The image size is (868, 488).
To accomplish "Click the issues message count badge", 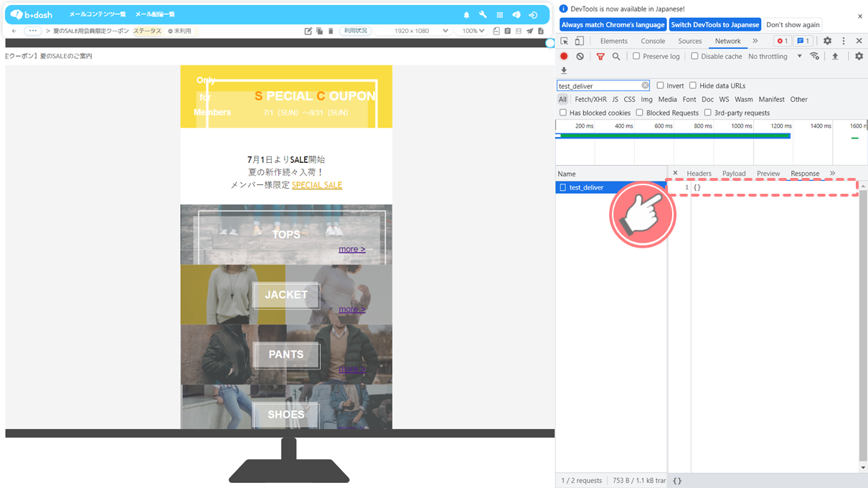I will [x=803, y=41].
